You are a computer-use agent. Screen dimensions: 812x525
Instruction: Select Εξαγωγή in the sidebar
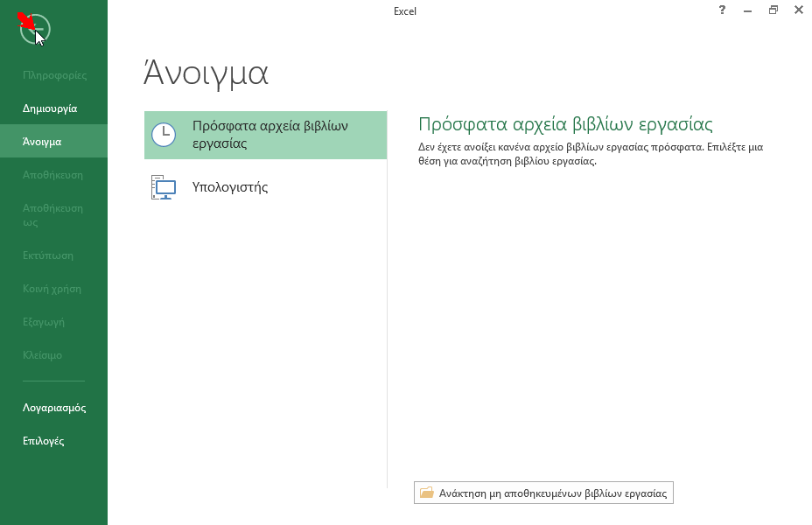click(44, 321)
